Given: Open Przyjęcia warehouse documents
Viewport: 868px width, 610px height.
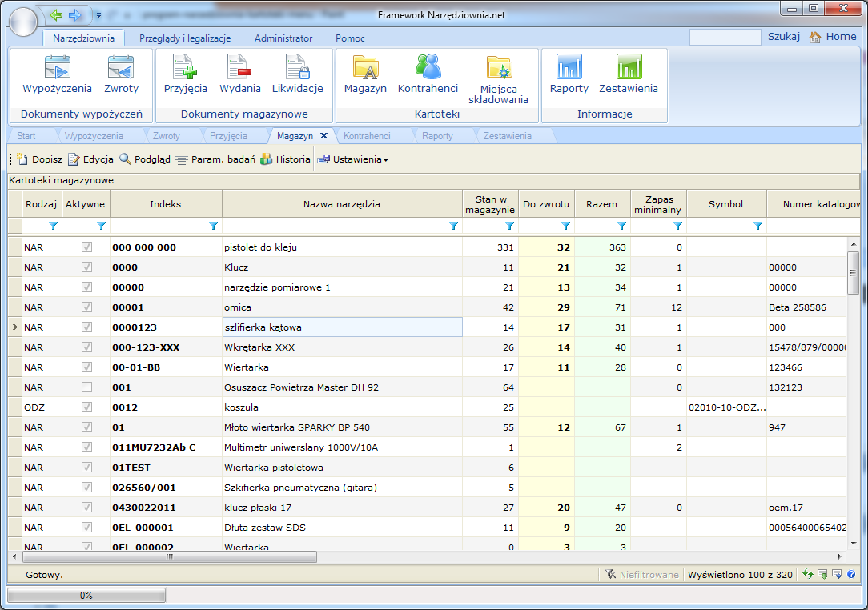Looking at the screenshot, I should tap(185, 74).
